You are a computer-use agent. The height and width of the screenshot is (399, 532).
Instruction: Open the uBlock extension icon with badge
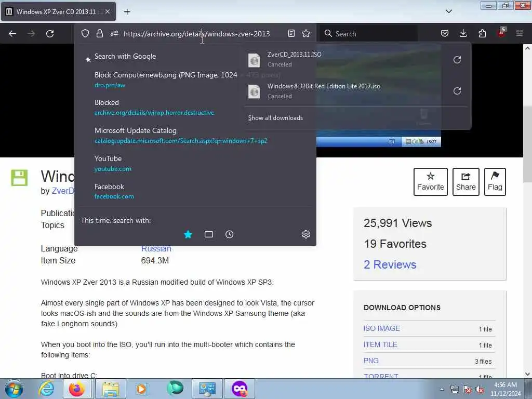point(501,33)
